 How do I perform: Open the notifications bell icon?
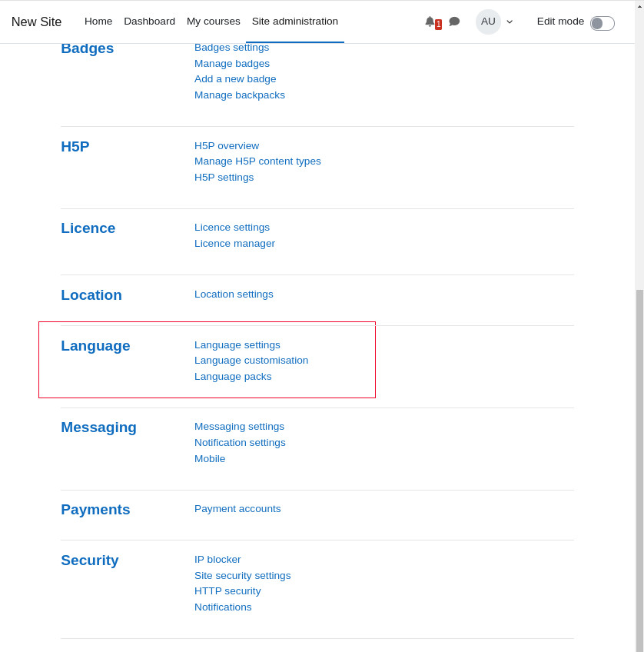coord(430,22)
